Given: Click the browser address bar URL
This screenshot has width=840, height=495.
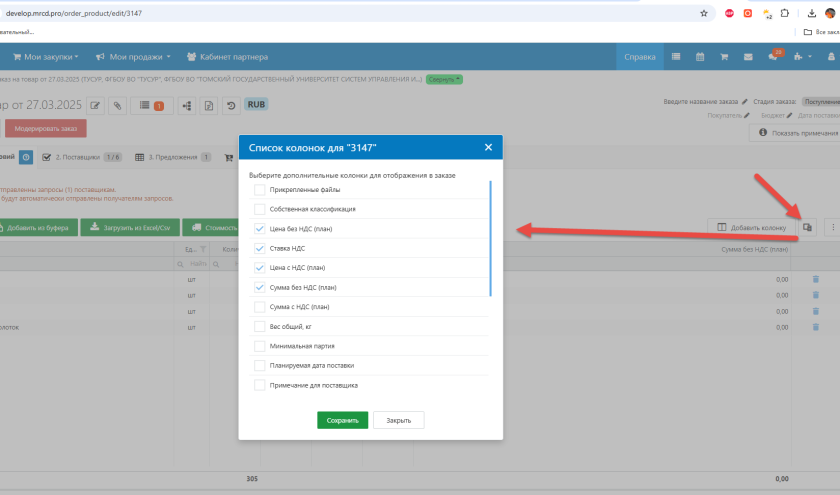Looking at the screenshot, I should (74, 13).
